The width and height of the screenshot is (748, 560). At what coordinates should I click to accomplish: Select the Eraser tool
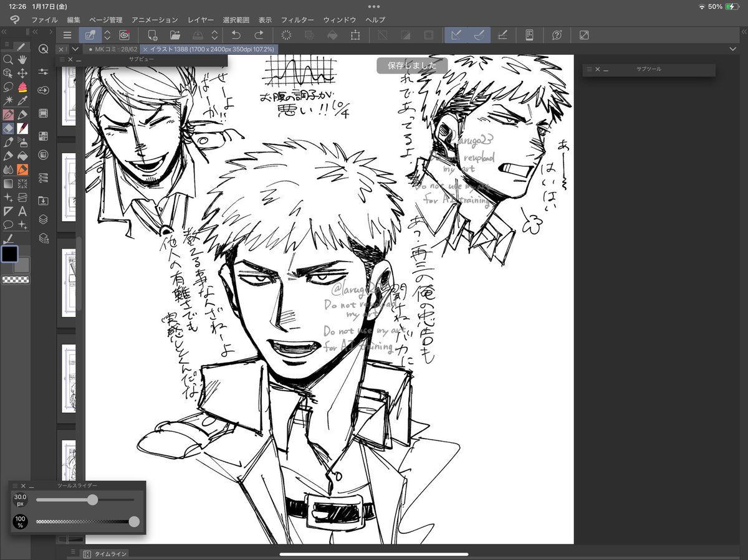point(8,128)
